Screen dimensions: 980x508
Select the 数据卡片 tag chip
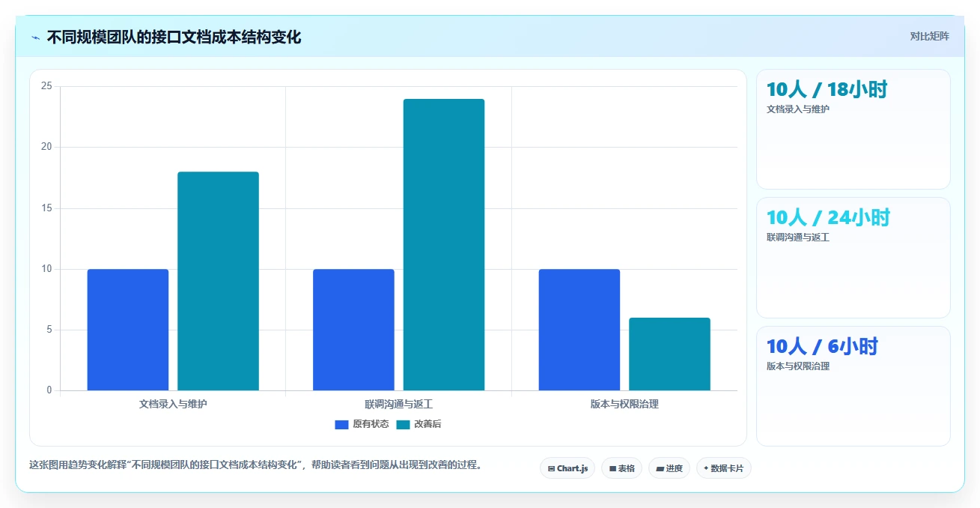(723, 468)
